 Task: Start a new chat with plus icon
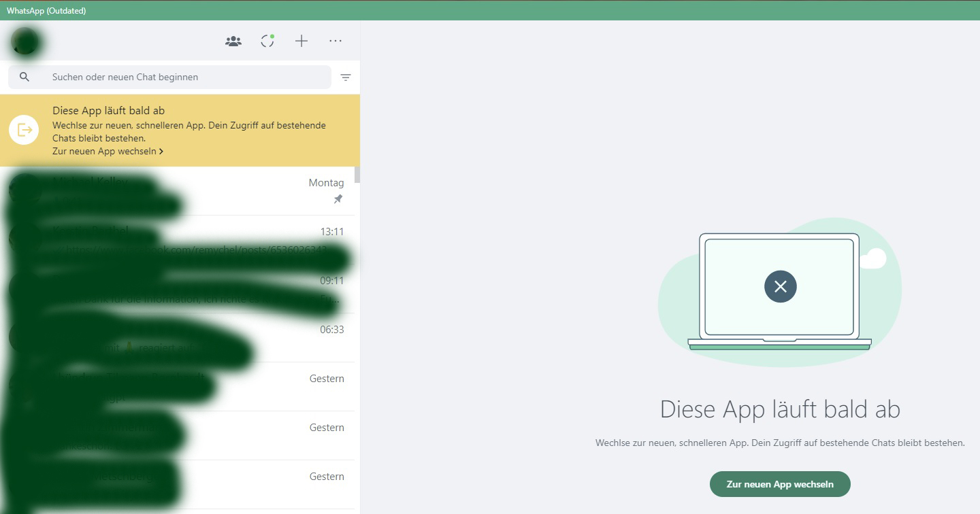click(x=301, y=41)
